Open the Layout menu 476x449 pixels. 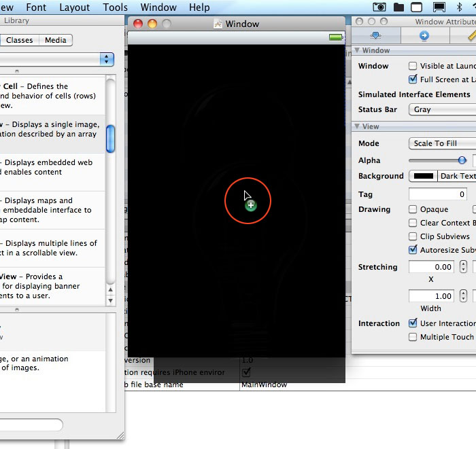(74, 7)
